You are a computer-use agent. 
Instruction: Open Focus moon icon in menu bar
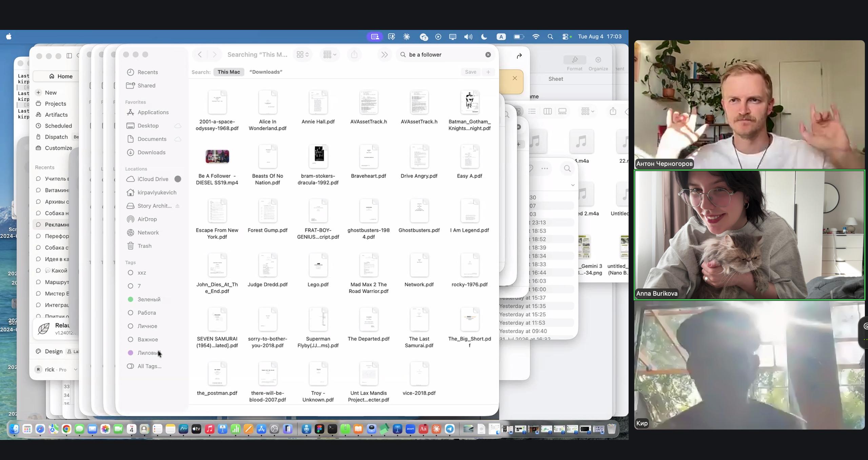tap(484, 37)
